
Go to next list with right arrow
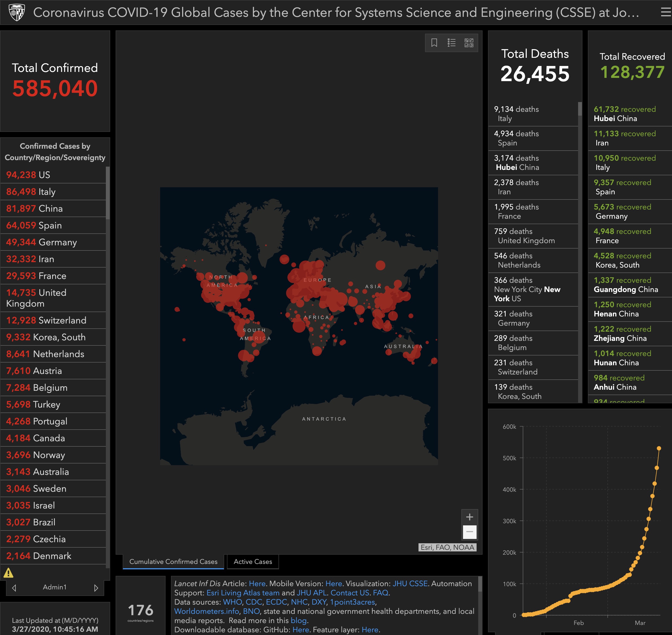(96, 588)
